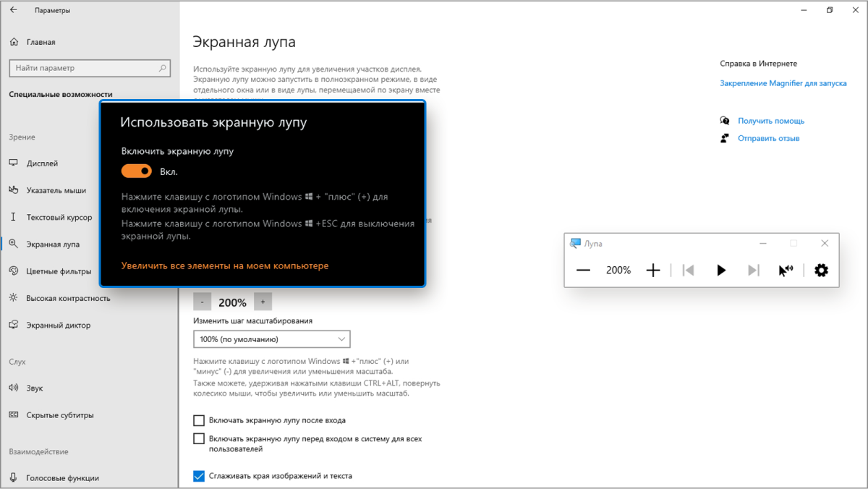
Task: Toggle the Включить экранную лупу switch
Action: (x=137, y=171)
